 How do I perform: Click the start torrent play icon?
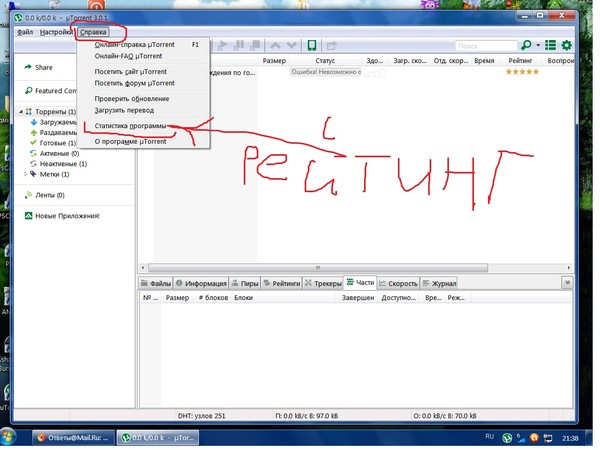click(x=222, y=46)
